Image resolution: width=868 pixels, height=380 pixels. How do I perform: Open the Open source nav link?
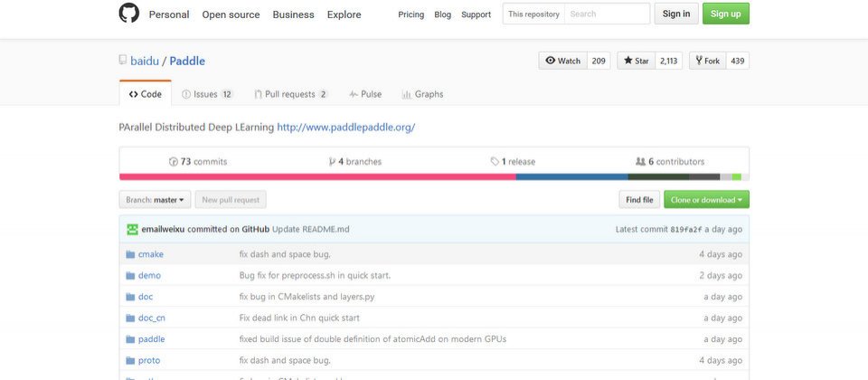[231, 14]
